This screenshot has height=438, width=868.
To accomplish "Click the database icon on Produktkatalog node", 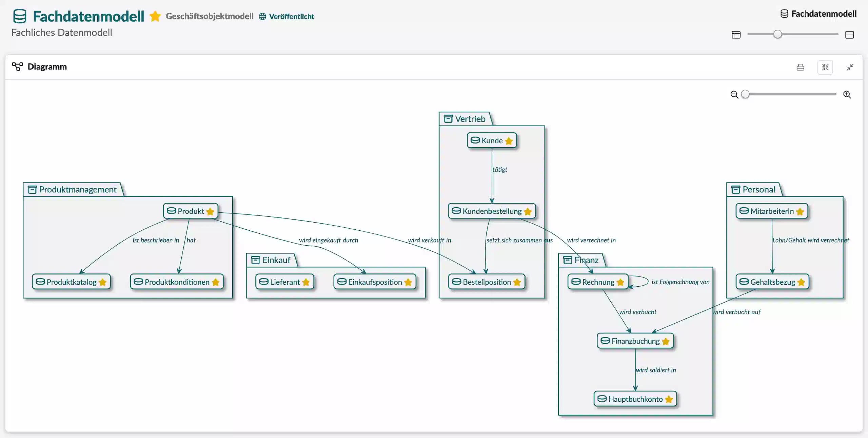I will 40,282.
